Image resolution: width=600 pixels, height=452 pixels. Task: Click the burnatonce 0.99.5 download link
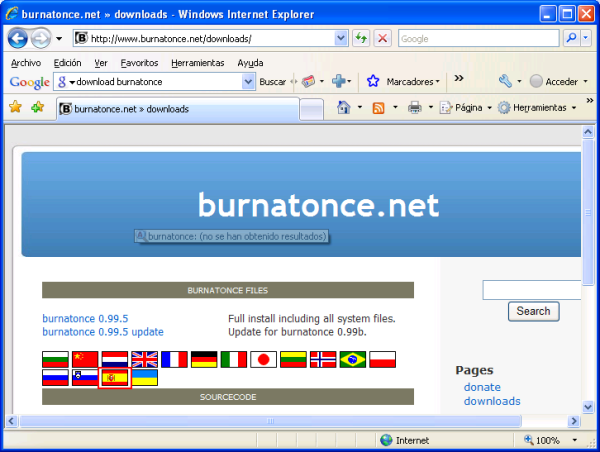[x=85, y=318]
